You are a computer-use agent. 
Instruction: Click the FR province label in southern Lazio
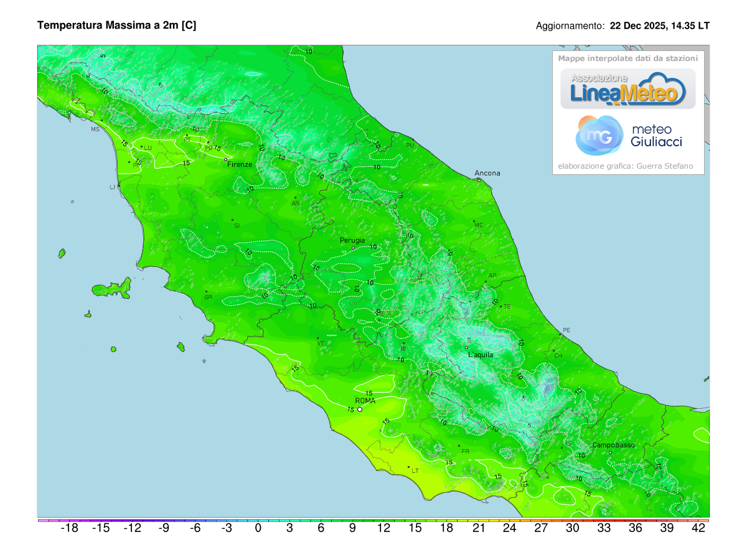pyautogui.click(x=465, y=450)
